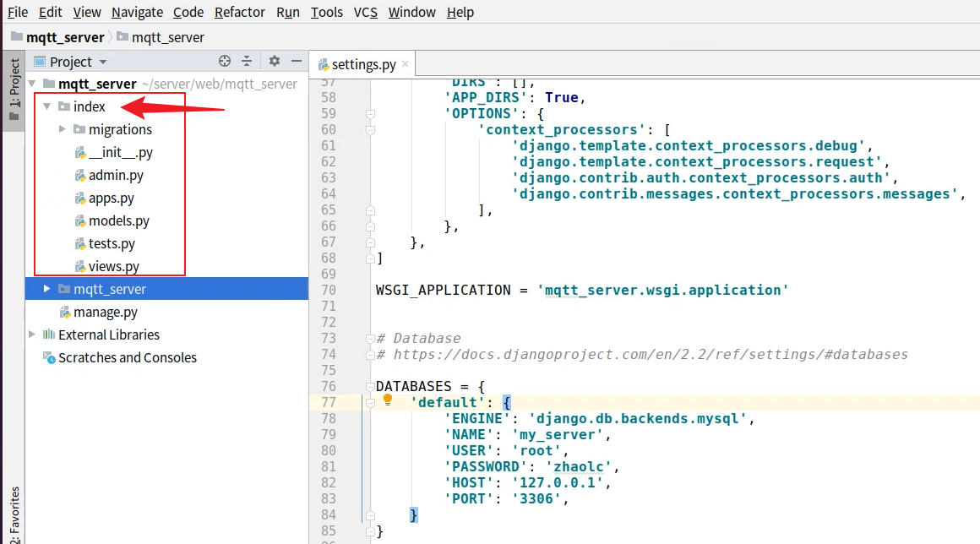Click the Python file icon of admin.py
The height and width of the screenshot is (544, 980).
coord(80,176)
